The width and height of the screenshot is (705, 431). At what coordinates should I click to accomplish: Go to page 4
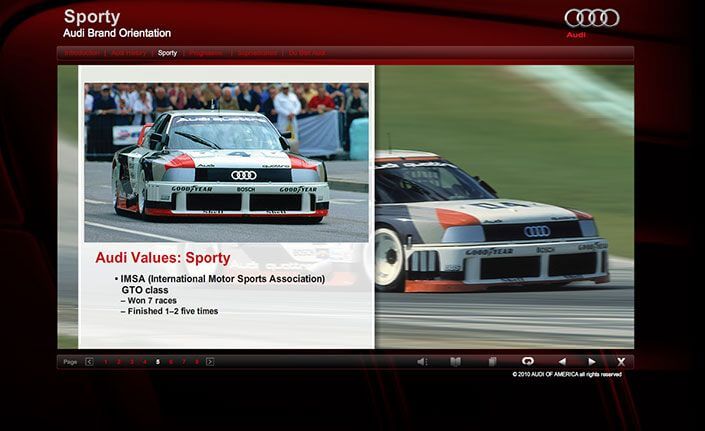click(145, 362)
